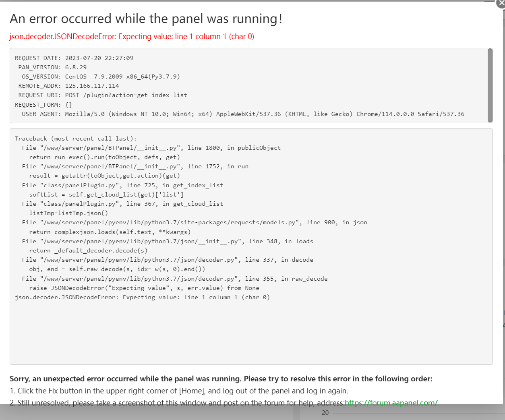Click the line 725 get_index_list entry
Screen dimensions: 505x420
122,185
